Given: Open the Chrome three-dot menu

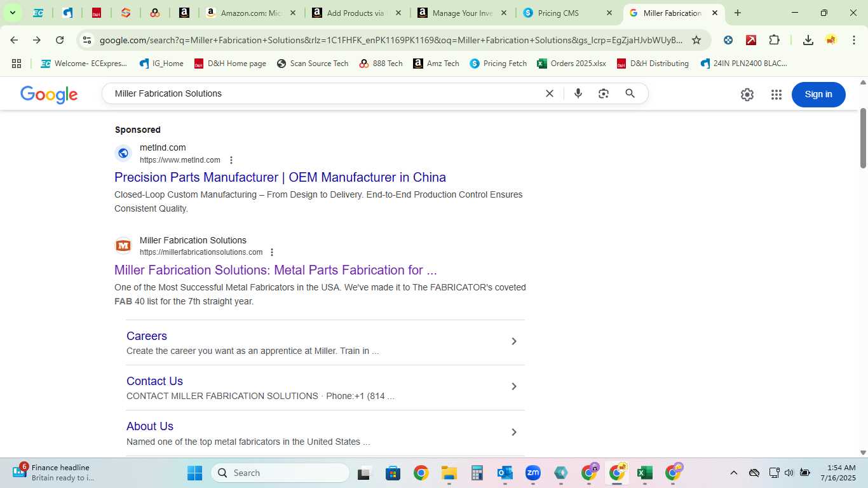Looking at the screenshot, I should (x=854, y=40).
